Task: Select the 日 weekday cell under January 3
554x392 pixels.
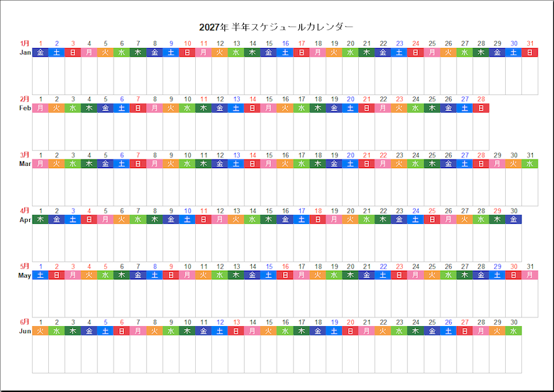Action: point(73,52)
